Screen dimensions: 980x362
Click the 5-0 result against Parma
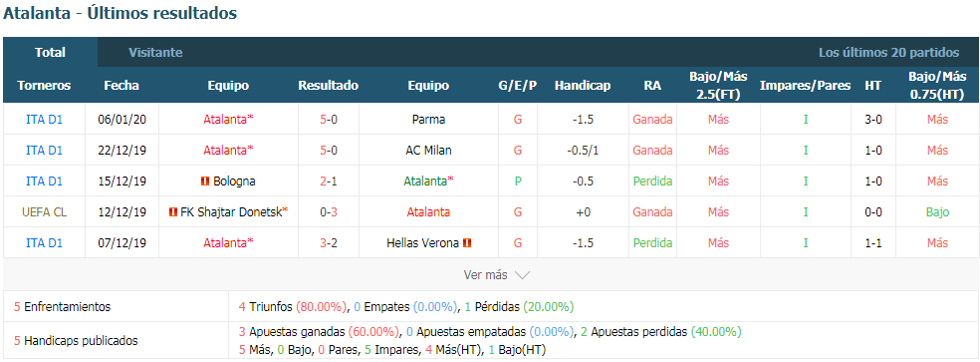coord(329,119)
